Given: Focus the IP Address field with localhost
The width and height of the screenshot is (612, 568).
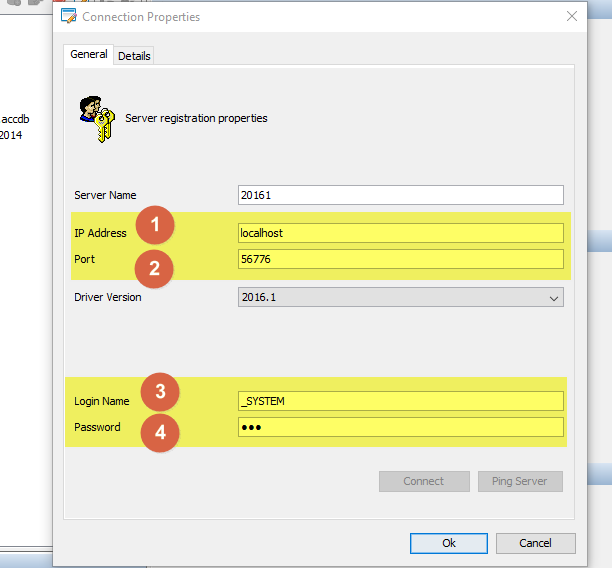Looking at the screenshot, I should [x=401, y=233].
